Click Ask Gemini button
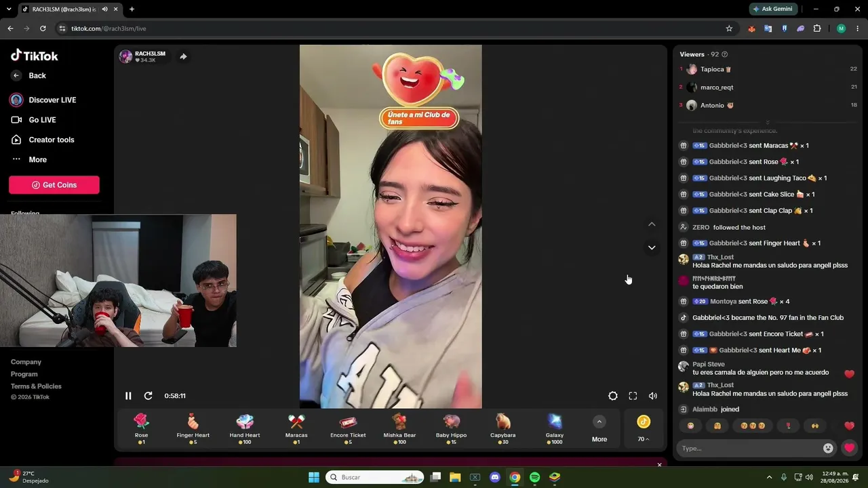The width and height of the screenshot is (868, 488). pos(772,9)
